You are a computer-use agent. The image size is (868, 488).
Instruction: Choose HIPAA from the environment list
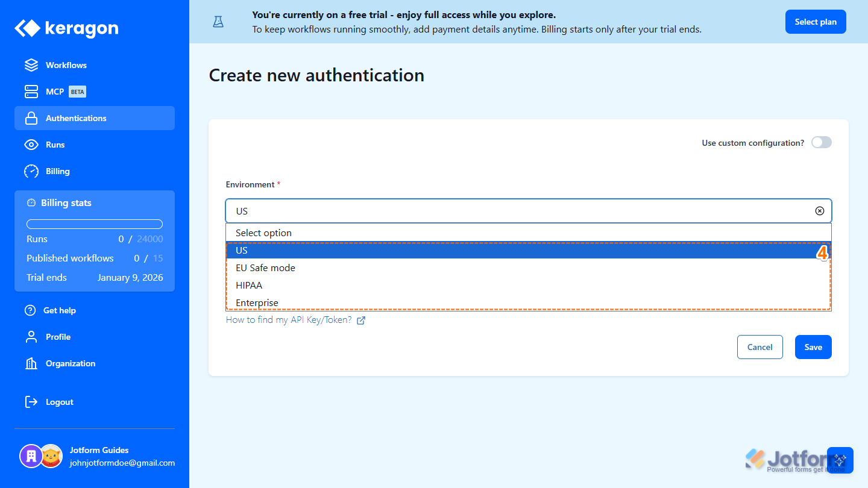point(249,284)
